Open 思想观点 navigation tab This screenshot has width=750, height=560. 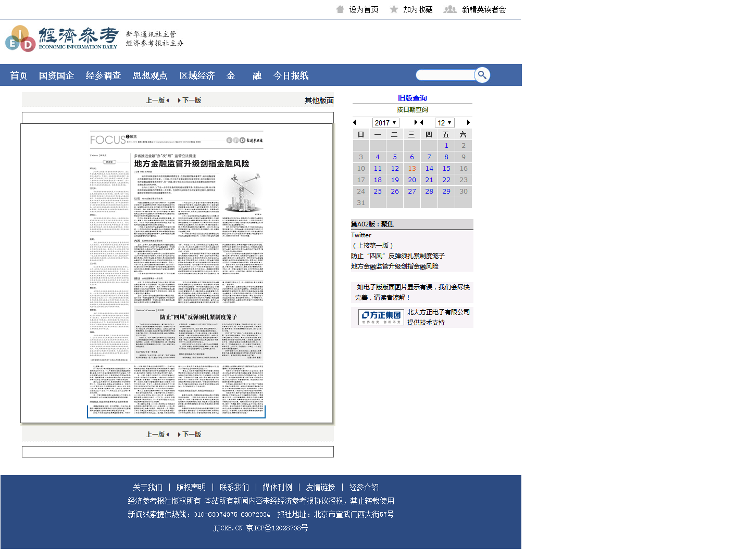150,75
